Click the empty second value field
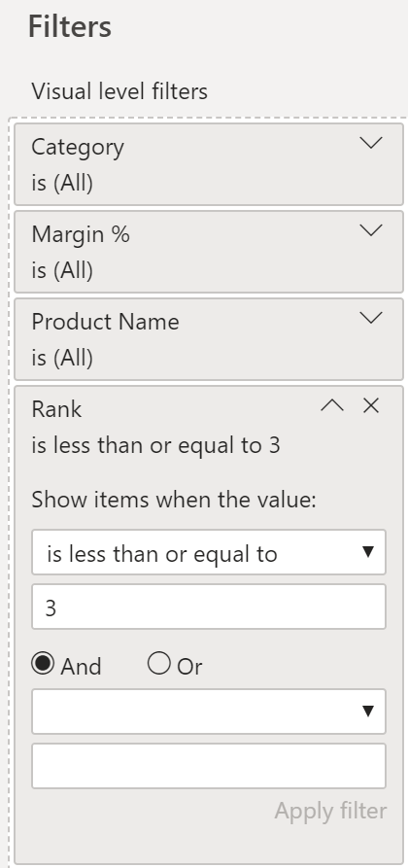 coord(209,766)
